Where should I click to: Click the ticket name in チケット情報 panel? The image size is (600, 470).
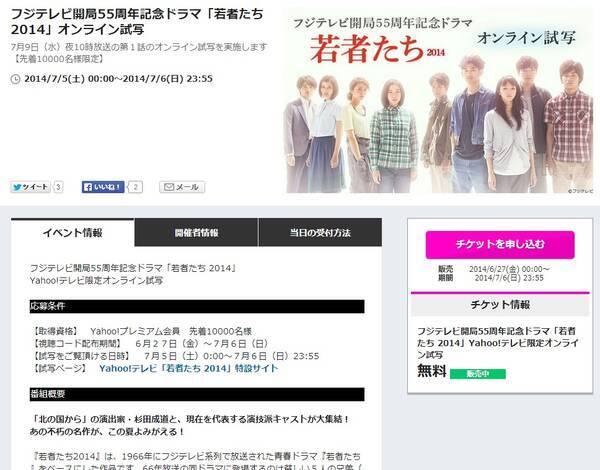pos(498,343)
